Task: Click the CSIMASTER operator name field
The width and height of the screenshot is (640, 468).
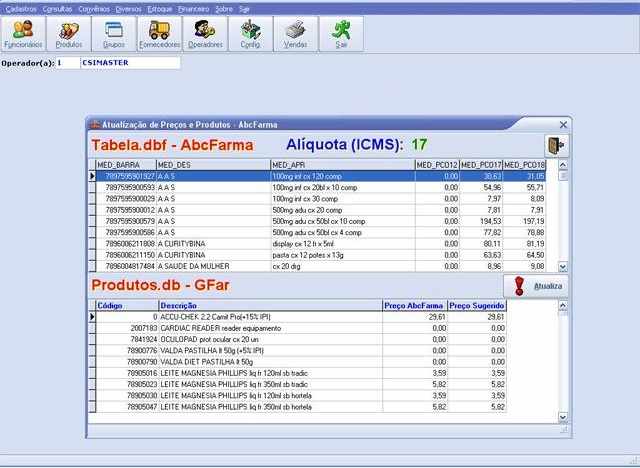Action: [130, 63]
